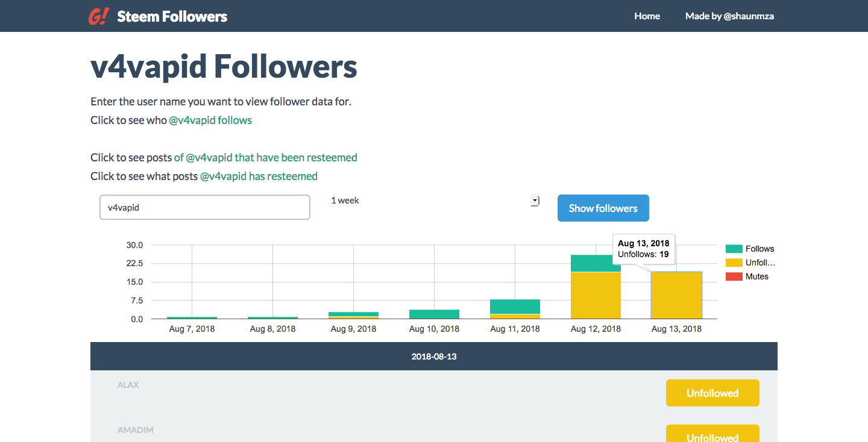Click the Aug 8, 2018 axis label
This screenshot has width=868, height=442.
coord(272,329)
